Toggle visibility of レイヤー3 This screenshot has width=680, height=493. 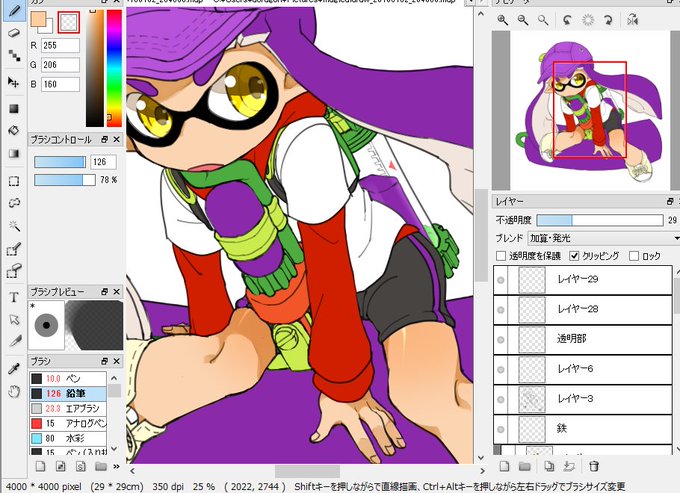[x=501, y=399]
